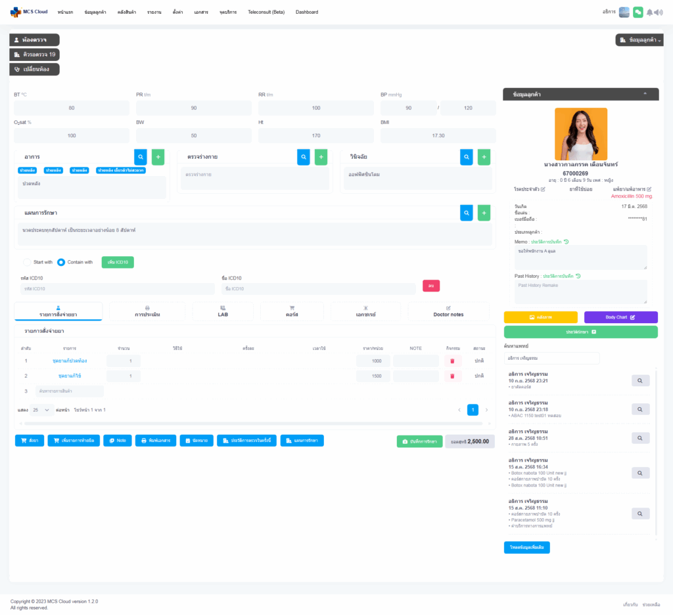This screenshot has width=673, height=616.
Task: Delete the ชุดยาแก้ปวดท้อง row with trash icon
Action: 452,361
